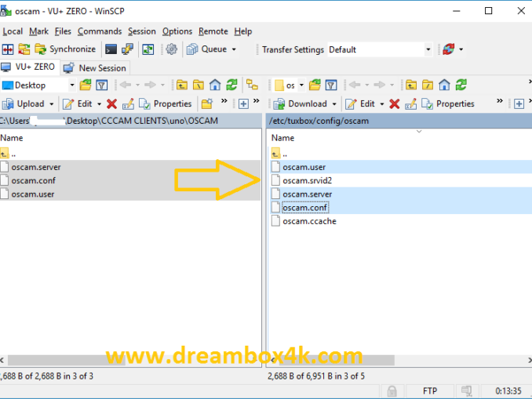Viewport: 532px width, 399px height.
Task: Expand the Queue dropdown arrow
Action: 234,49
